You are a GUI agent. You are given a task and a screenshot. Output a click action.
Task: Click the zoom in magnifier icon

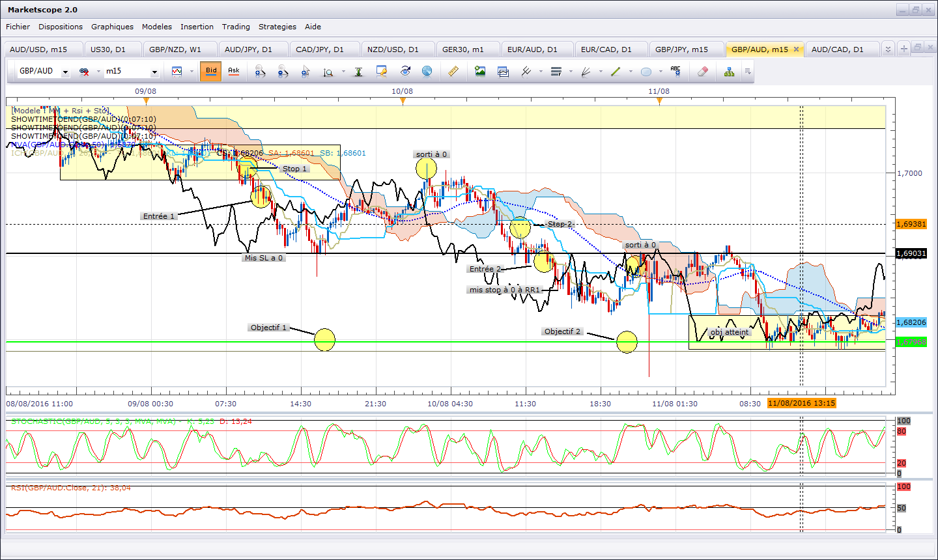261,71
